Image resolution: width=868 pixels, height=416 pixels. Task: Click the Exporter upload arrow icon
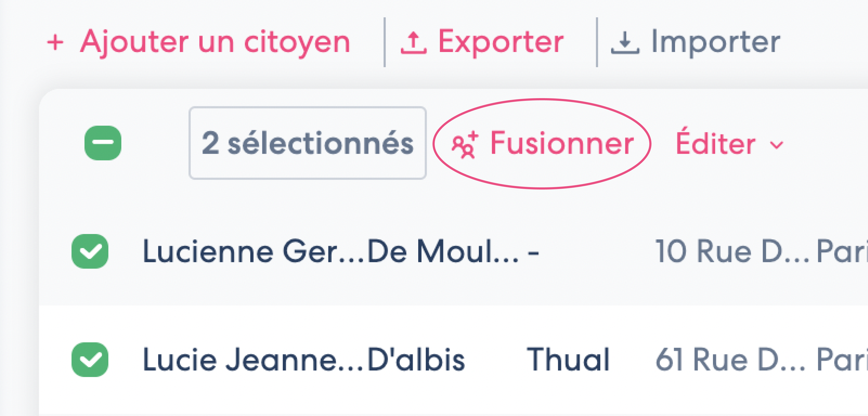[414, 43]
